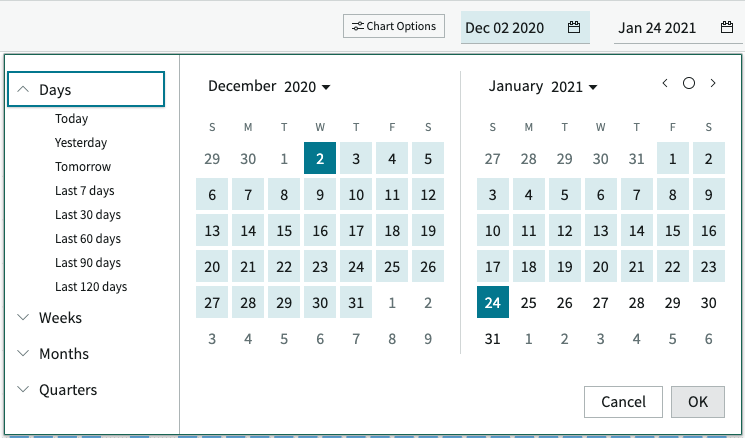Select the Today preset

(x=72, y=118)
